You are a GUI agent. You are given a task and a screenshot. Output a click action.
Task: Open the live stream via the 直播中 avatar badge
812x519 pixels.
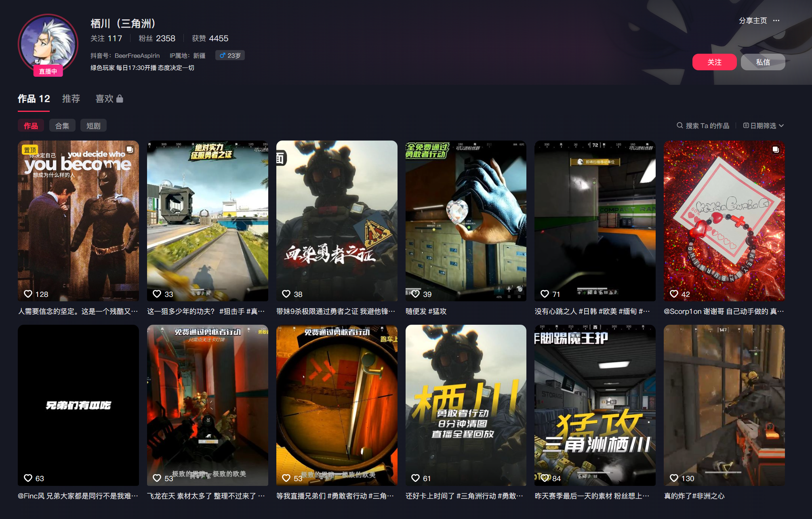(x=48, y=71)
